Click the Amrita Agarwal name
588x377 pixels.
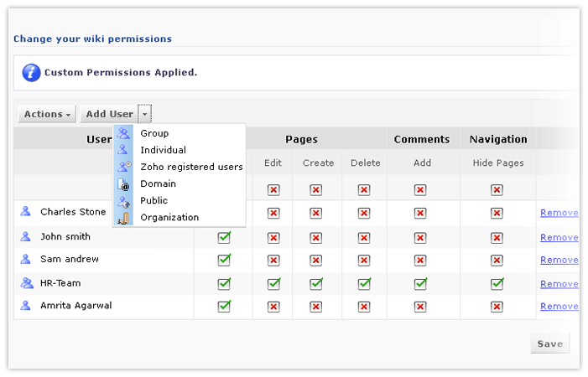point(76,306)
